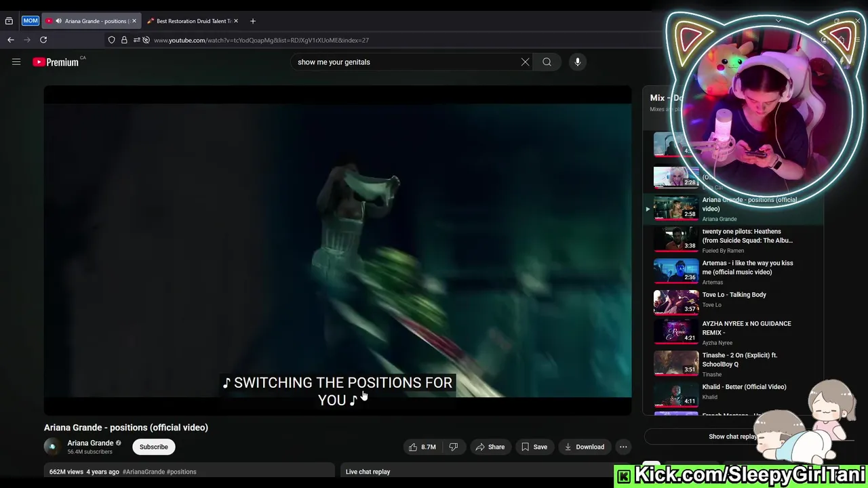The height and width of the screenshot is (488, 868).
Task: Open the three-dot more actions menu
Action: 623,447
